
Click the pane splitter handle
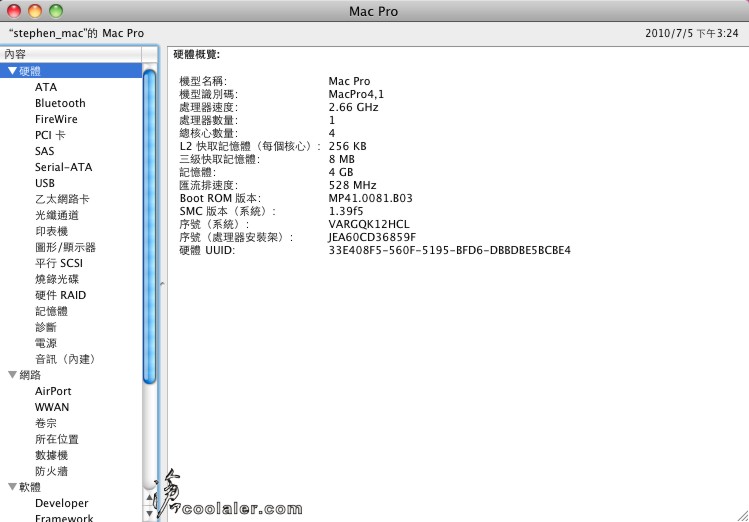point(162,284)
